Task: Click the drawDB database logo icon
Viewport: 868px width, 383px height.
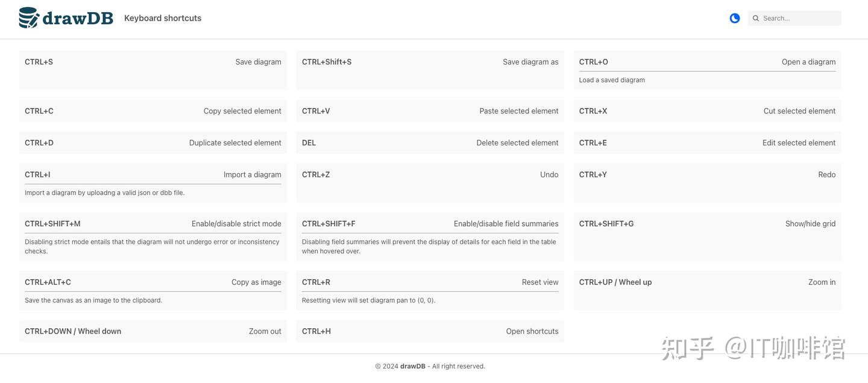Action: [29, 18]
